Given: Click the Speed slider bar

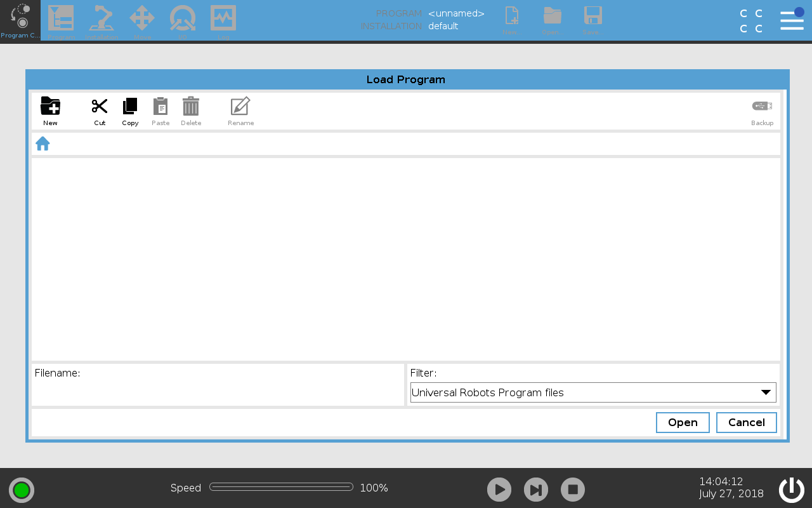Looking at the screenshot, I should tap(281, 487).
